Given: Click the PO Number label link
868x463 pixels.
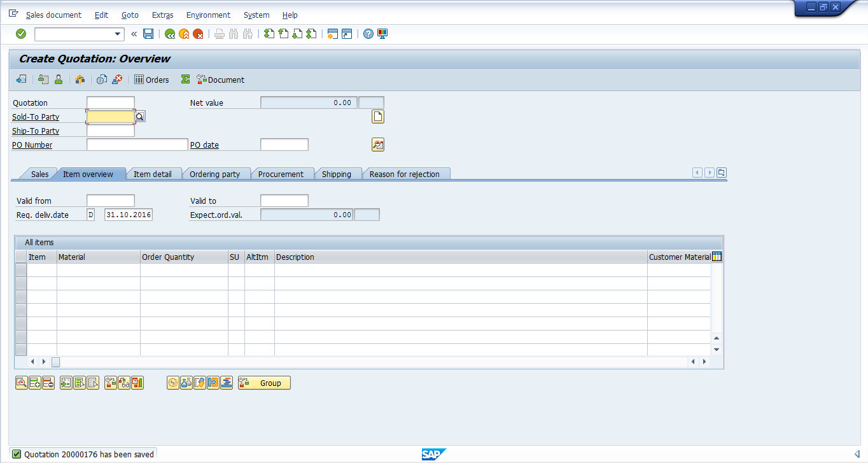Looking at the screenshot, I should 32,145.
